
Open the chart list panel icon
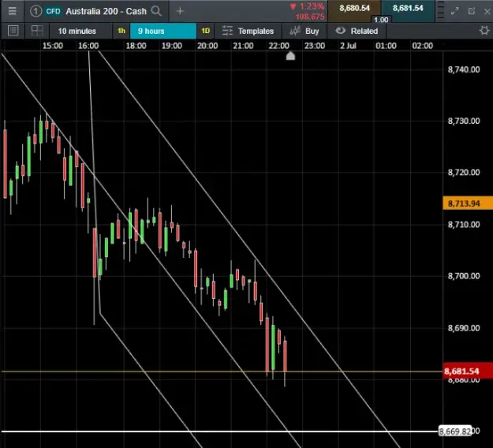coord(13,31)
